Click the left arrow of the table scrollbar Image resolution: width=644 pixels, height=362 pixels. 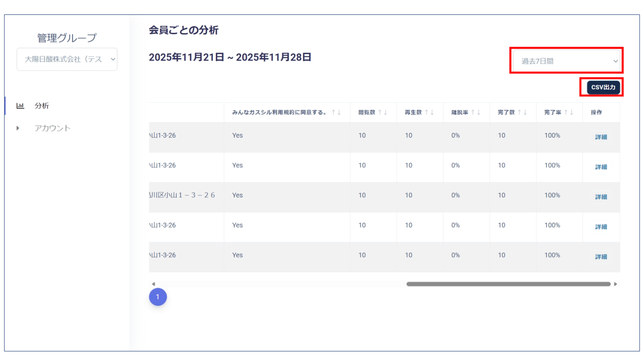coord(154,284)
